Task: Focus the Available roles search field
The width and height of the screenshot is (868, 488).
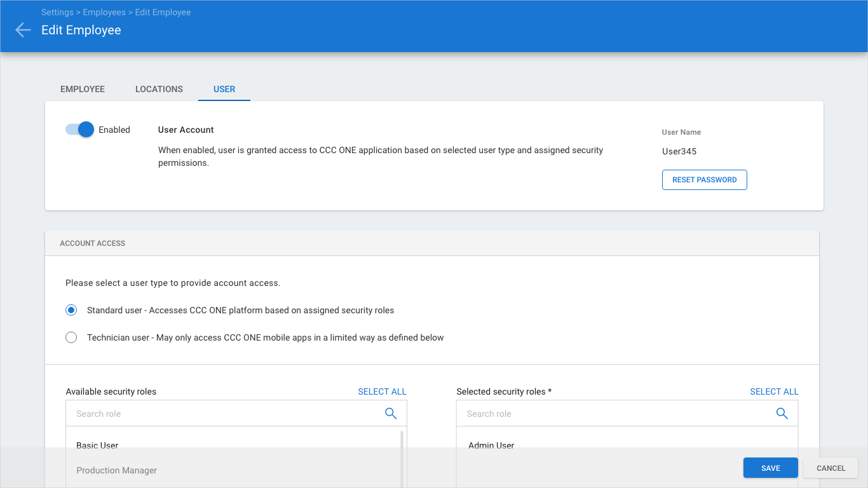Action: [x=236, y=414]
